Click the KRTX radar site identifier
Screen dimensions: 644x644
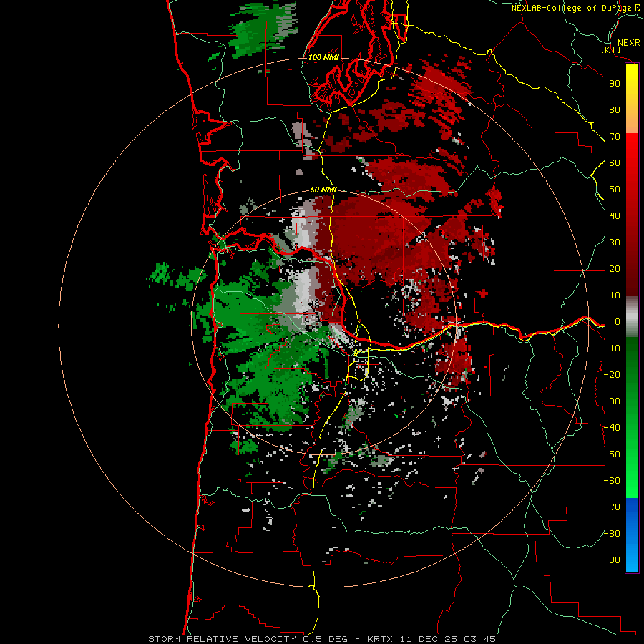click(380, 639)
